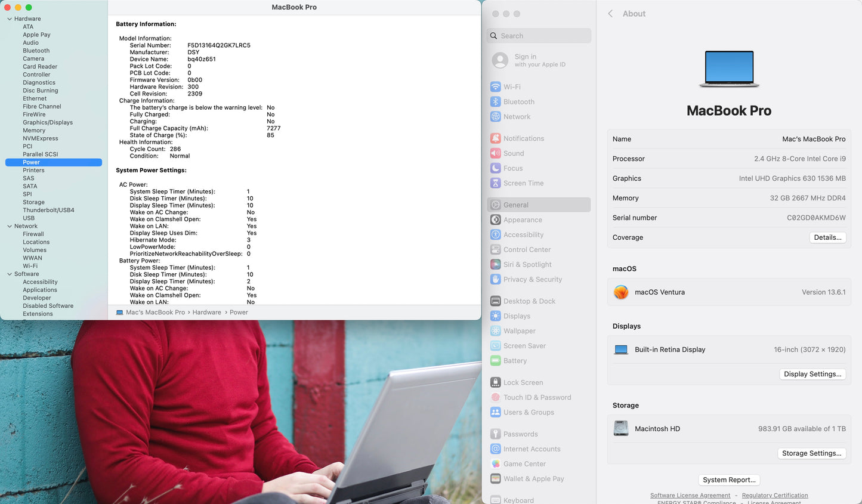Screen dimensions: 862x504
Task: Open the Software License Agreement link
Action: pos(690,495)
